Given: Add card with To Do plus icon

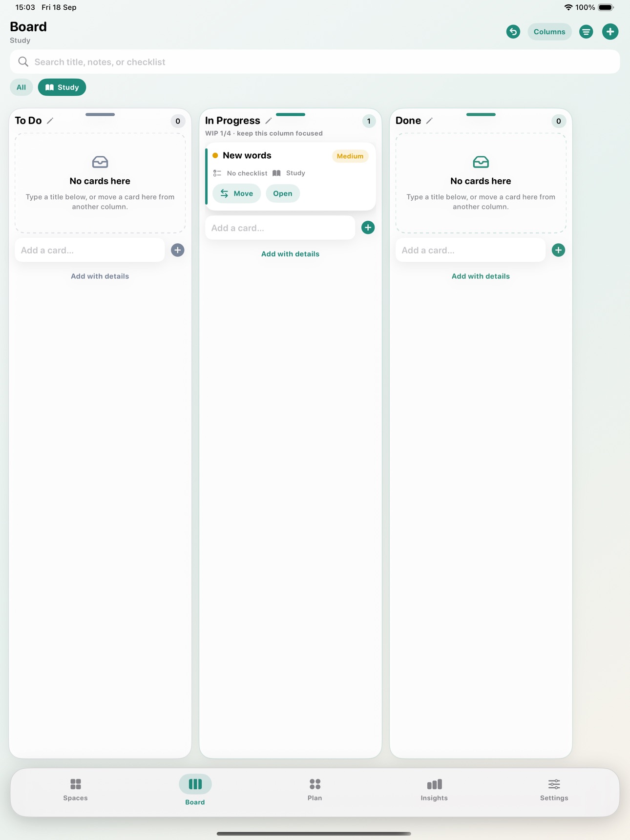Looking at the screenshot, I should [x=178, y=250].
